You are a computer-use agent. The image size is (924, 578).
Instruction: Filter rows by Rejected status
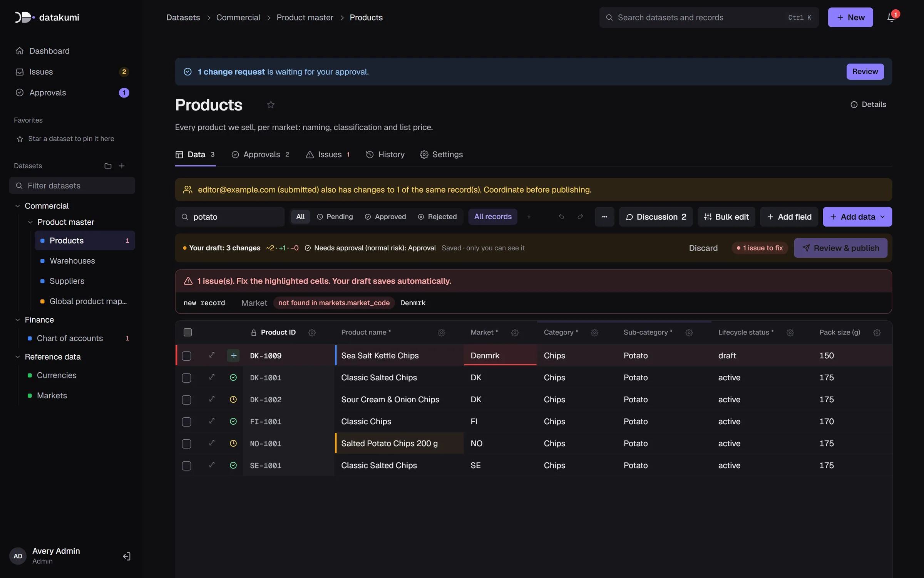tap(437, 217)
